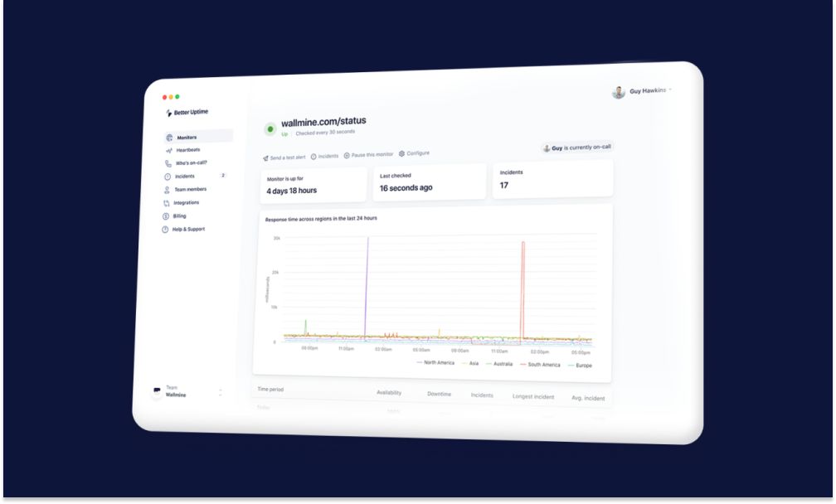836x504 pixels.
Task: Click the 16 seconds ago last checked value
Action: (x=406, y=188)
